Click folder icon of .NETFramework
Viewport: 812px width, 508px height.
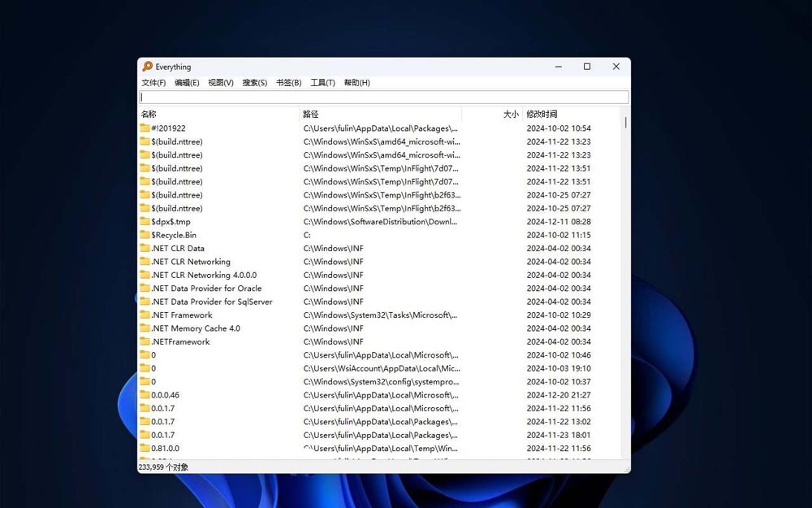(x=145, y=341)
